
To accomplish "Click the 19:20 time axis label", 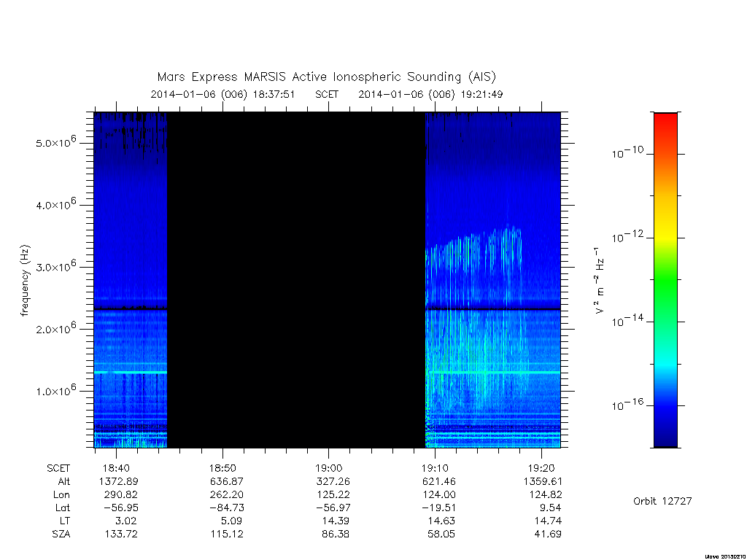I will click(541, 468).
